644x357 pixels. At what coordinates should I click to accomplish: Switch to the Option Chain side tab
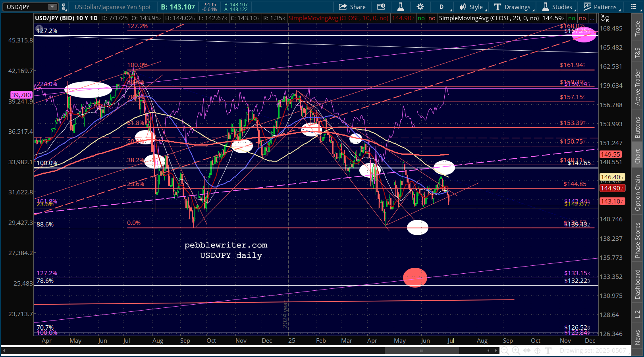pos(637,193)
